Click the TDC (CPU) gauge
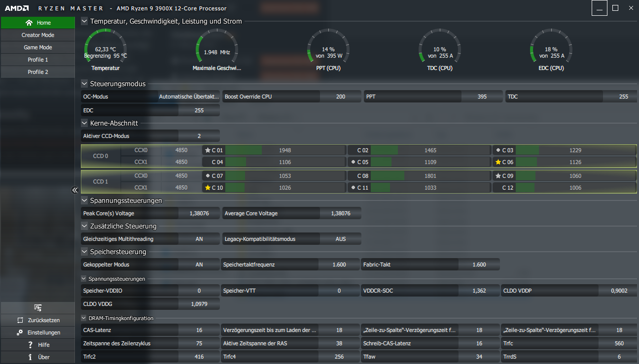The height and width of the screenshot is (364, 639). (440, 47)
